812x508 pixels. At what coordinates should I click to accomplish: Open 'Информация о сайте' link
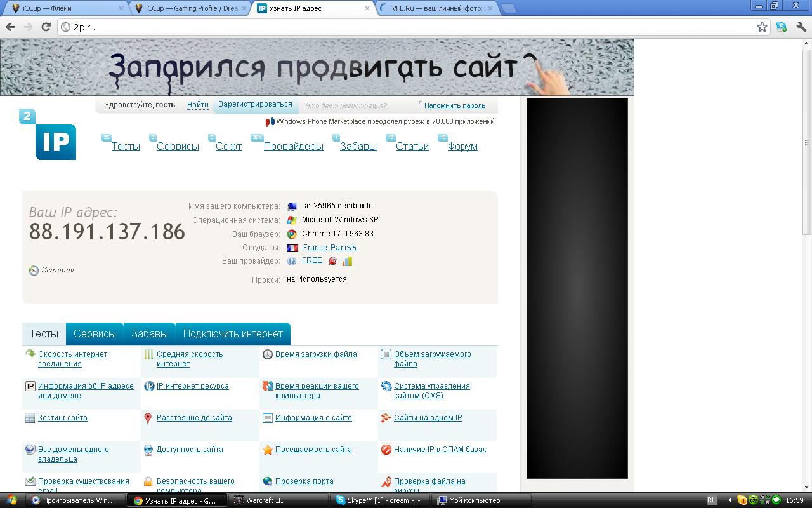point(313,418)
